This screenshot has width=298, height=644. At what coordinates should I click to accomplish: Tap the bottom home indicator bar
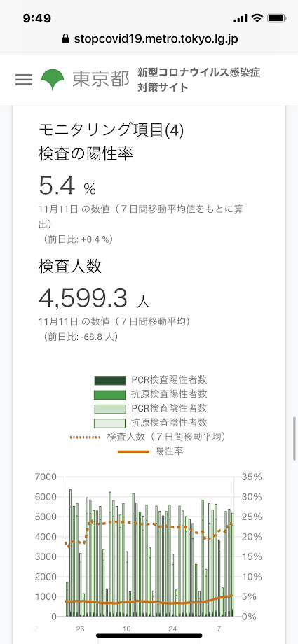point(149,636)
